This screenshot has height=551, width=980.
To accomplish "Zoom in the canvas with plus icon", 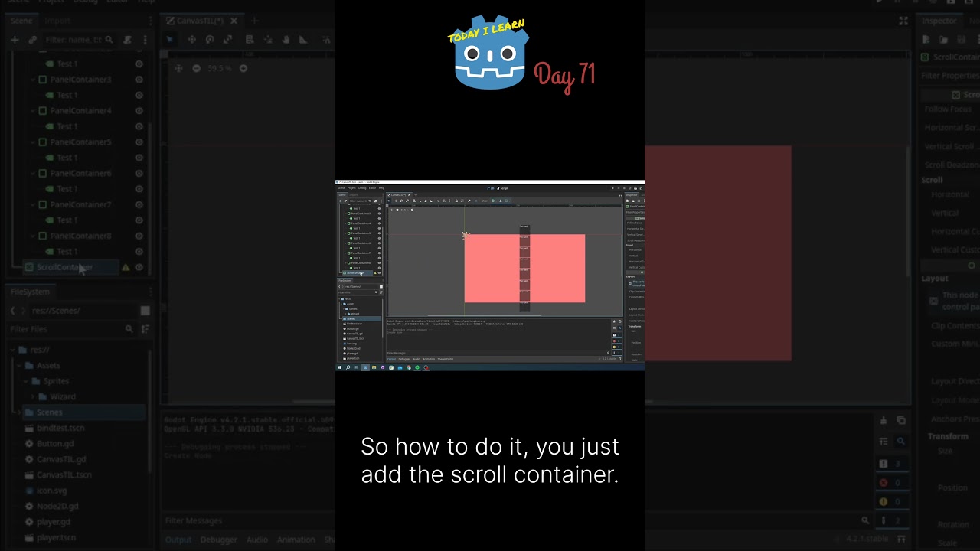I will pos(243,68).
